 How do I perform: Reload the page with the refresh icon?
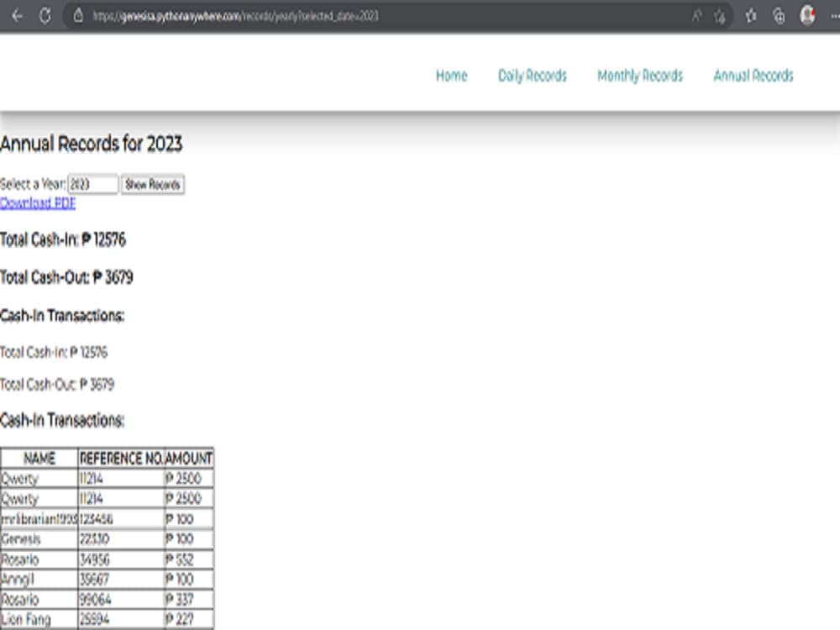pos(45,16)
